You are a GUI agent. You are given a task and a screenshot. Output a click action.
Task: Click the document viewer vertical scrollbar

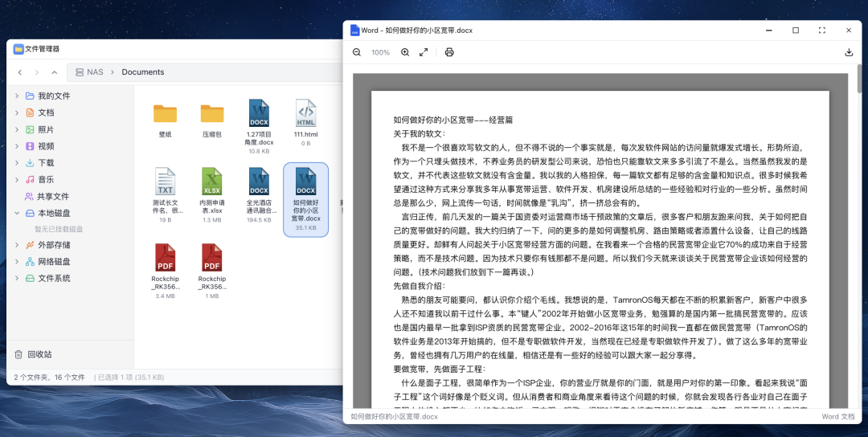(860, 80)
